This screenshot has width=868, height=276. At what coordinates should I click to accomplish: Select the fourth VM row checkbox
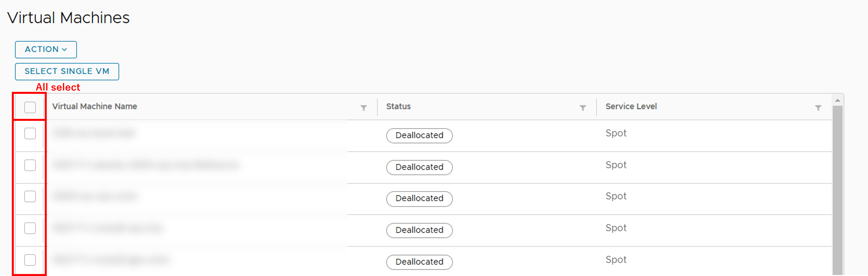tap(30, 228)
